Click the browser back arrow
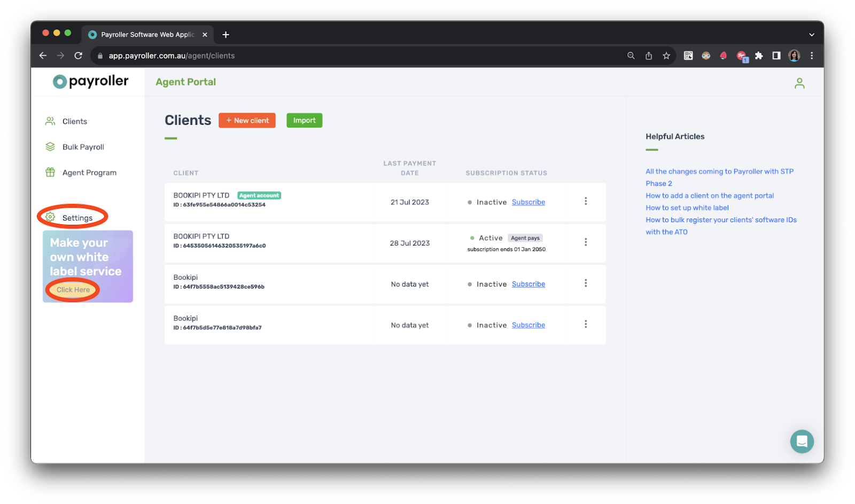This screenshot has width=855, height=504. pyautogui.click(x=43, y=56)
